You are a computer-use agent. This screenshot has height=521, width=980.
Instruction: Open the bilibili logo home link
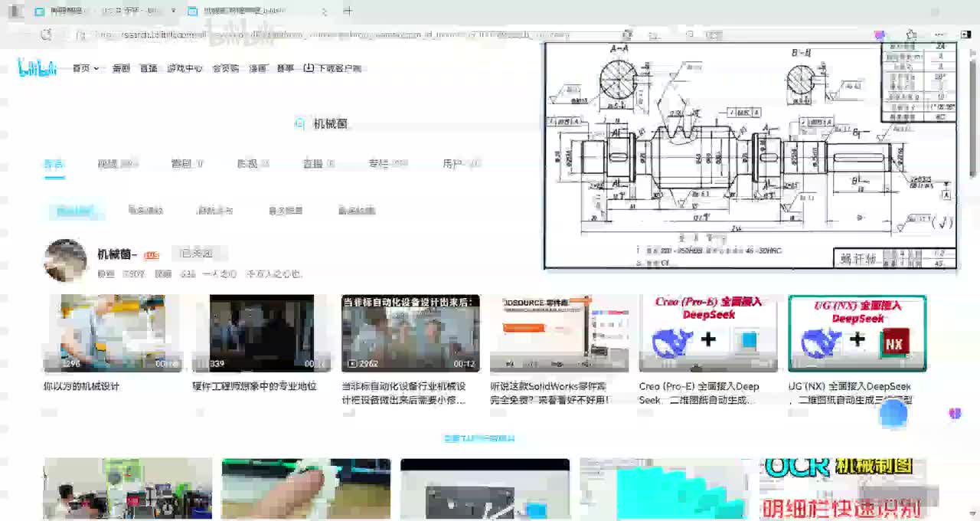[x=37, y=68]
